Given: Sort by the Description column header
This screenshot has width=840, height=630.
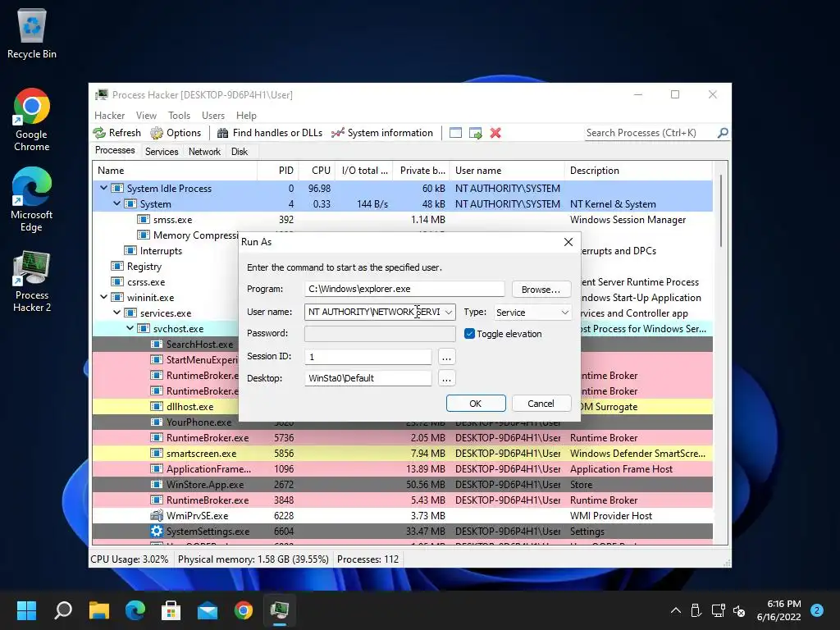Looking at the screenshot, I should pyautogui.click(x=638, y=171).
